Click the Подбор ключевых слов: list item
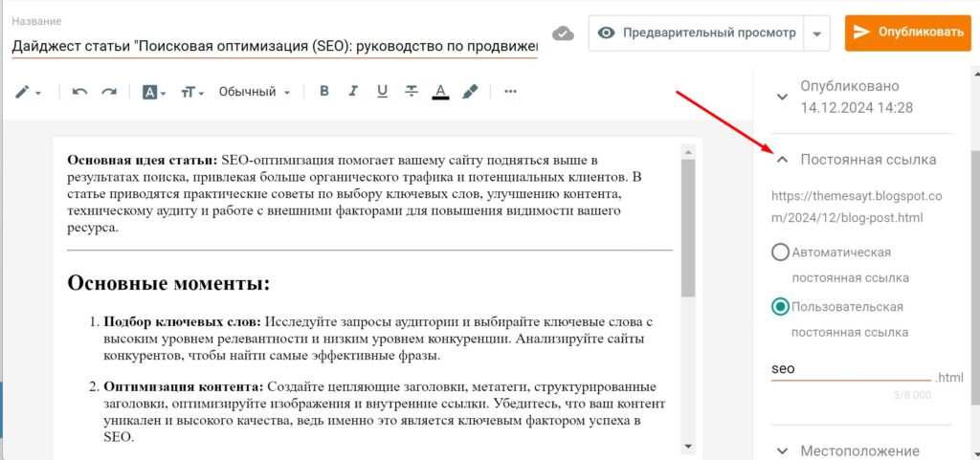980x460 pixels. (x=377, y=340)
